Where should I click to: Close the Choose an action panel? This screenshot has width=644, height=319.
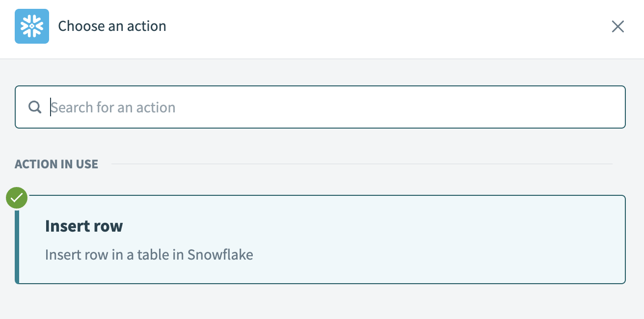617,27
